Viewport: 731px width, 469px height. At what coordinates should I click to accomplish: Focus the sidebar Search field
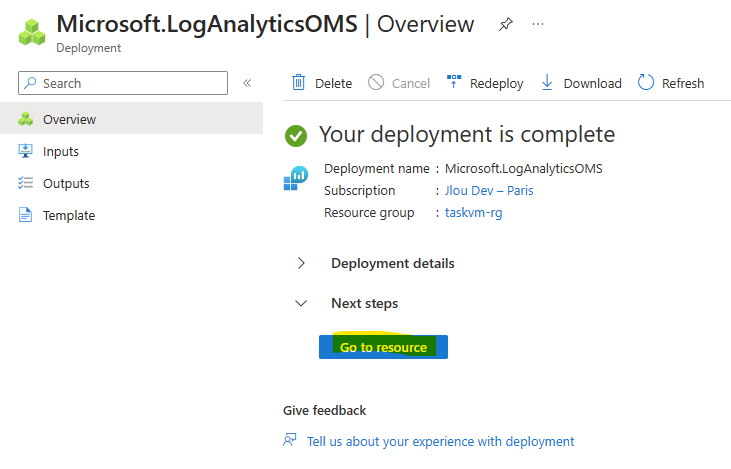(123, 83)
